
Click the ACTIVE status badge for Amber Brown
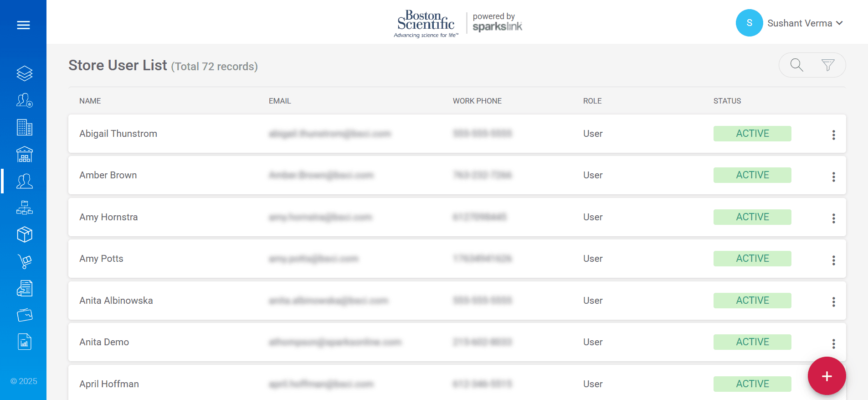[x=752, y=175]
